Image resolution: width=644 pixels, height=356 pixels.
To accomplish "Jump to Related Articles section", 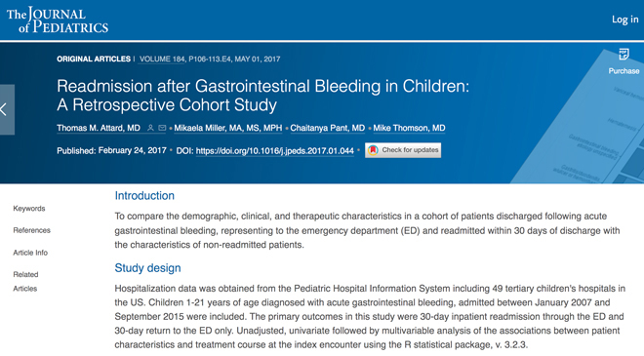I will point(25,281).
